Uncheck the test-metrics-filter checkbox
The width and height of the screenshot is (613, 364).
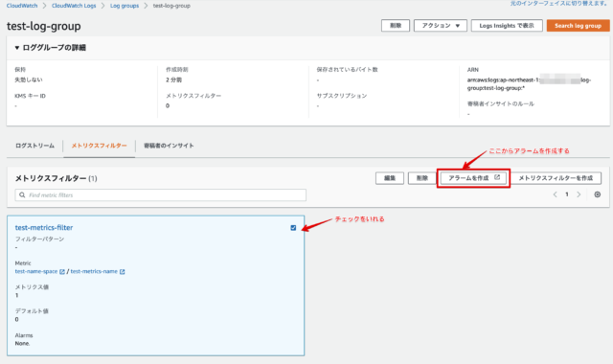293,228
